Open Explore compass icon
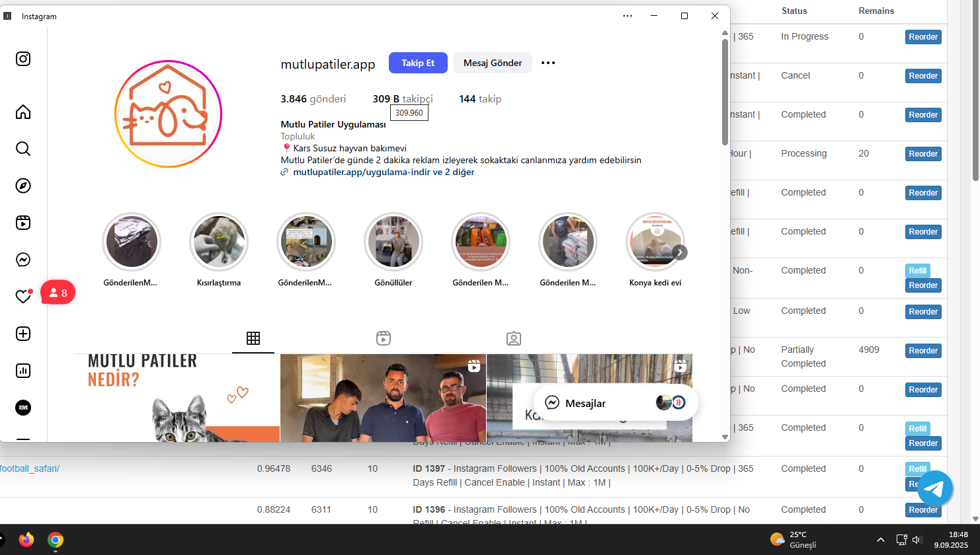Viewport: 980px width, 555px height. 23,186
